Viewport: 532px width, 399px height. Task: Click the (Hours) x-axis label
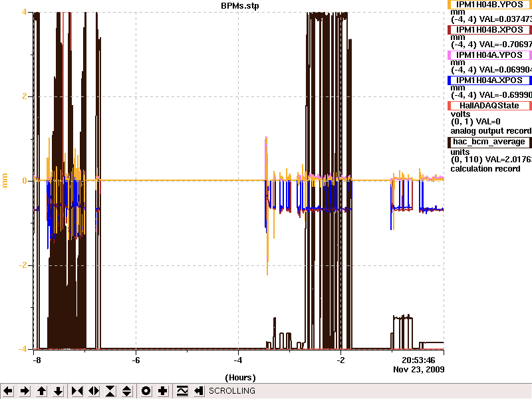(x=240, y=378)
